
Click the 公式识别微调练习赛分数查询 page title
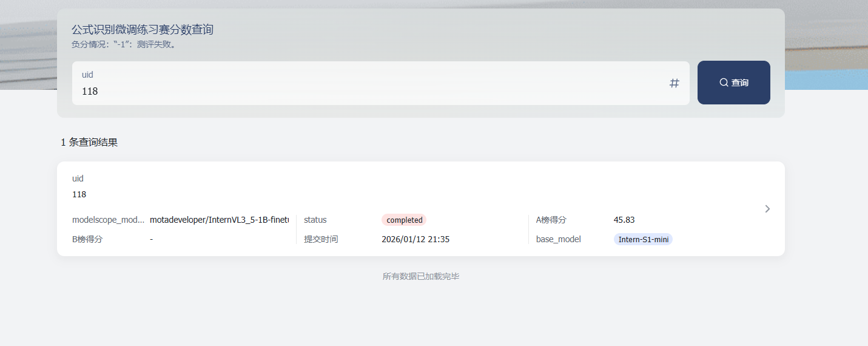tap(143, 30)
